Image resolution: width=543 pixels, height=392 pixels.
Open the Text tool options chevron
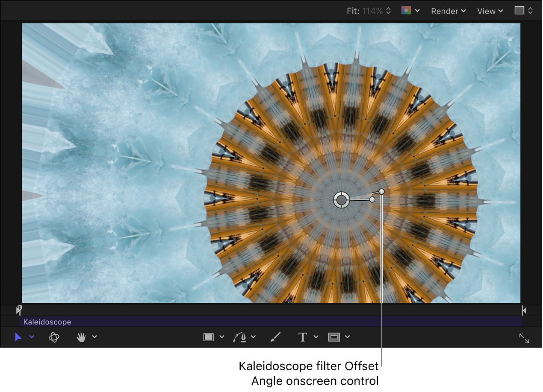tap(316, 337)
